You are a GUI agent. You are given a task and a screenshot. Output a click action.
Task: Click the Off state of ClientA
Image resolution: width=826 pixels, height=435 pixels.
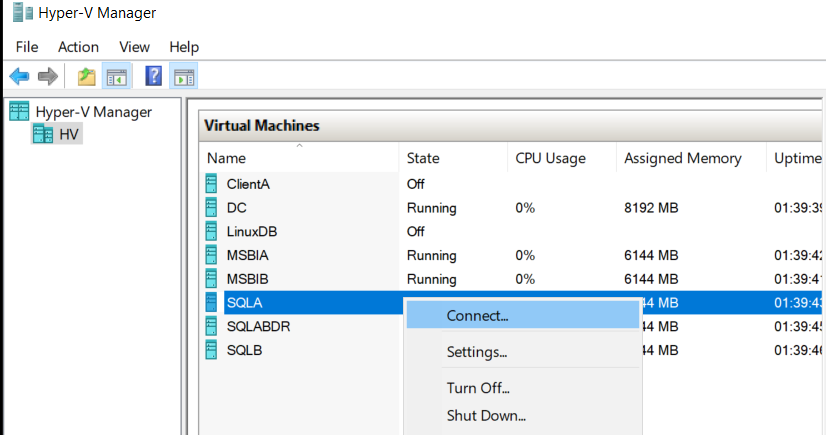[416, 184]
